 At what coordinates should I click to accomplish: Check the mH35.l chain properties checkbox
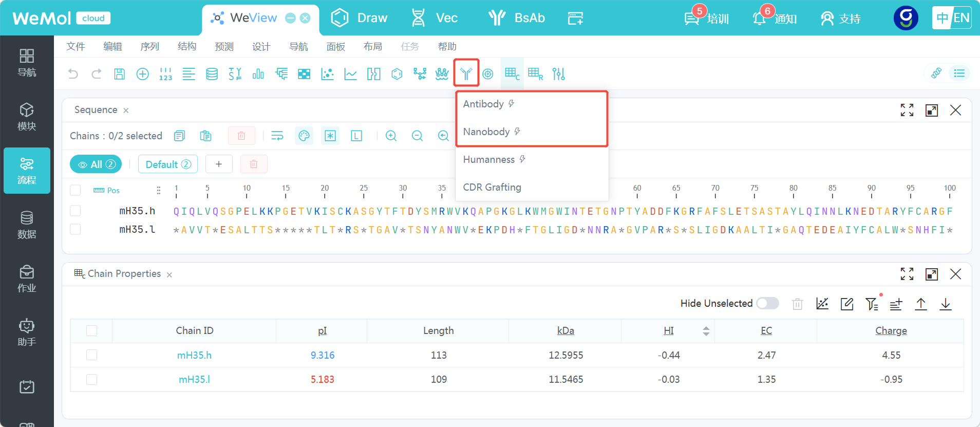[x=92, y=379]
